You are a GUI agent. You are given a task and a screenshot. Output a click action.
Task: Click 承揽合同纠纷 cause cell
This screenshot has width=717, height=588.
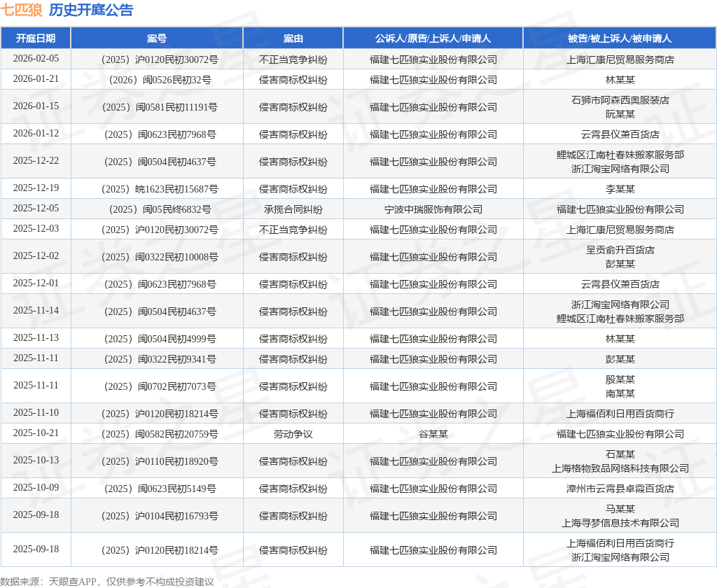[293, 209]
